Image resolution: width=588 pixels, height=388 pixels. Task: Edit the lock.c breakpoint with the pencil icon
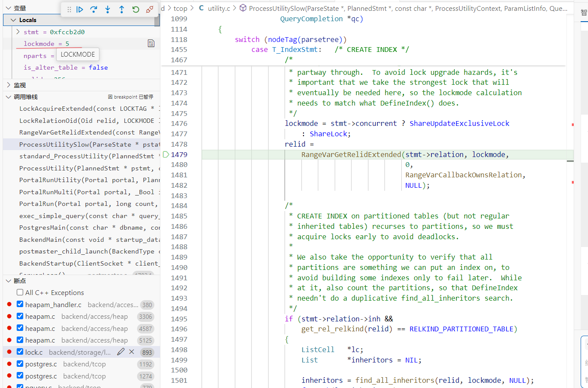121,352
